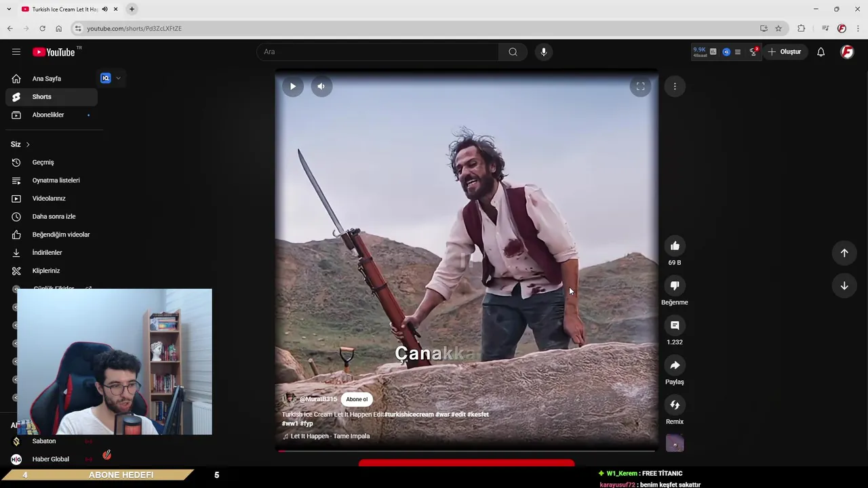This screenshot has width=868, height=488.
Task: Click the Oluştur create button
Action: (x=785, y=52)
